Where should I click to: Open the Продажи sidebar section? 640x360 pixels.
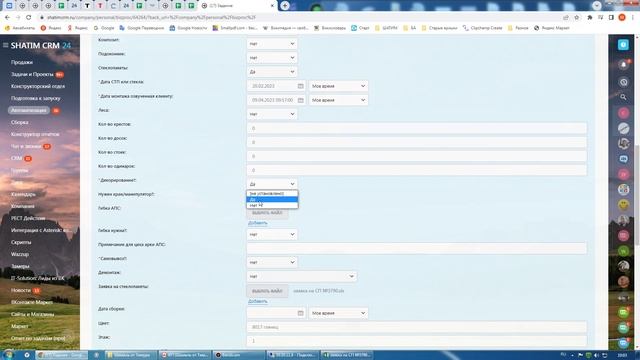[x=22, y=62]
